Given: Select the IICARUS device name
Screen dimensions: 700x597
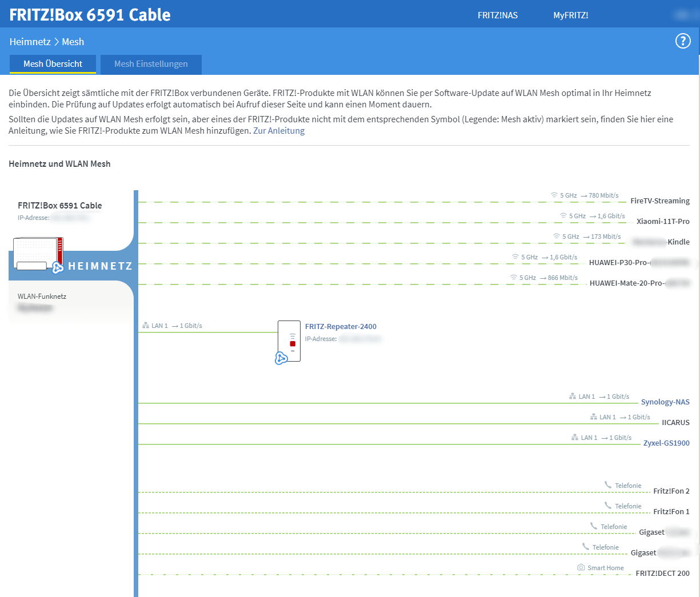Looking at the screenshot, I should (x=675, y=423).
